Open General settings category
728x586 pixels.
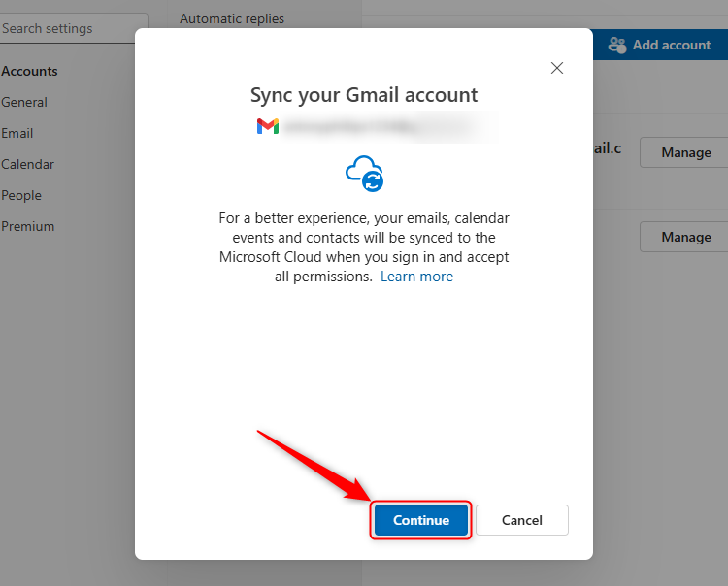tap(24, 102)
